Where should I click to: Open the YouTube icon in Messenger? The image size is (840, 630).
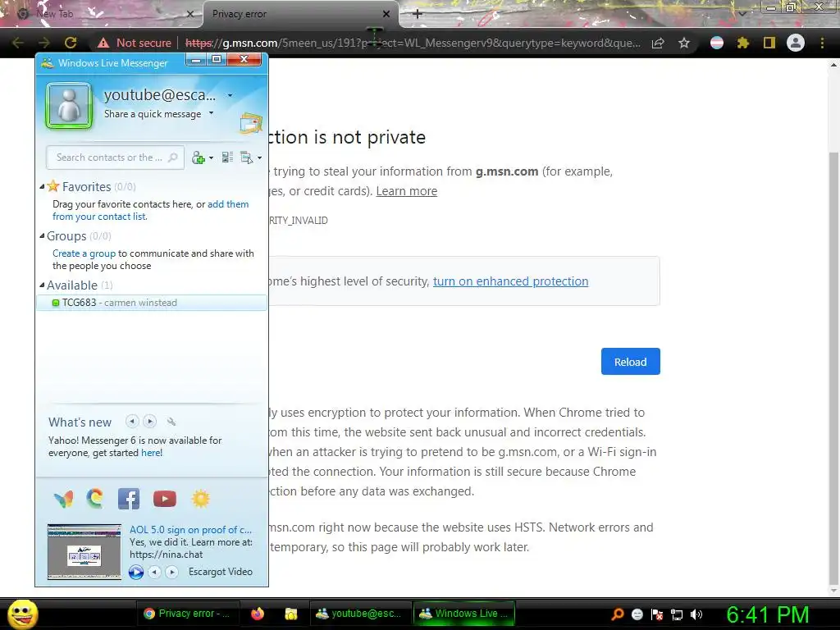point(164,499)
